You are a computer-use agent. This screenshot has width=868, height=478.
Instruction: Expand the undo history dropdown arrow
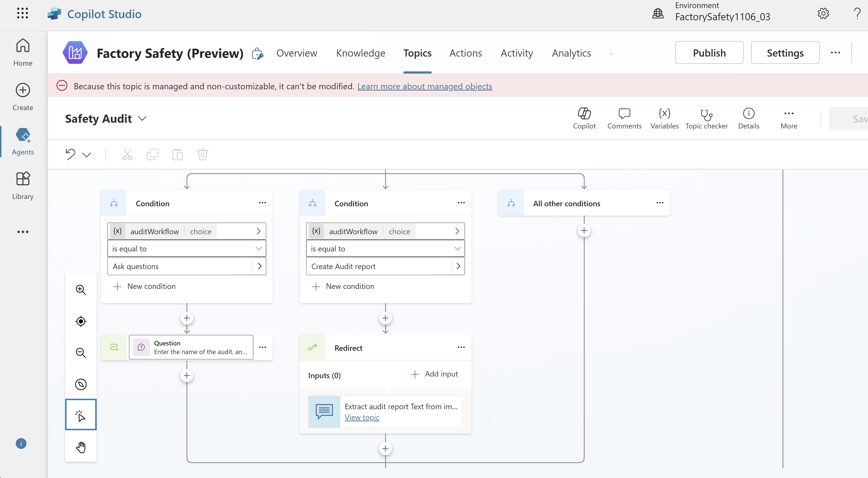[x=87, y=155]
